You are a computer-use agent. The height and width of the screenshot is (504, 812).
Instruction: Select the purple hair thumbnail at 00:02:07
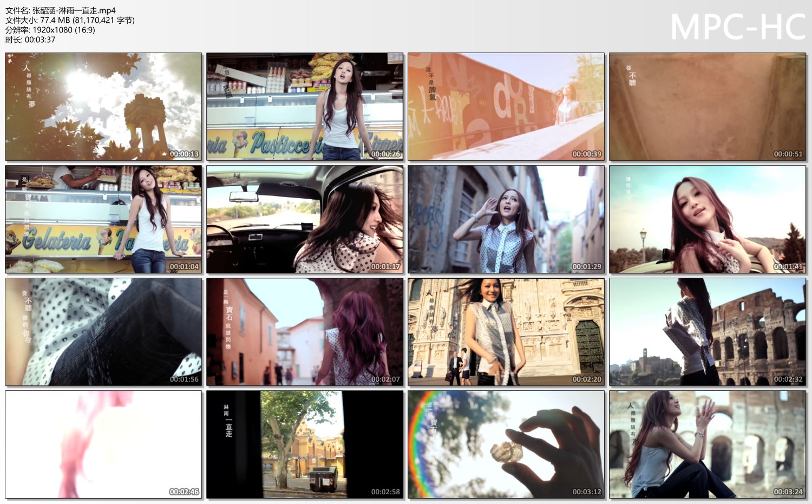coord(305,332)
